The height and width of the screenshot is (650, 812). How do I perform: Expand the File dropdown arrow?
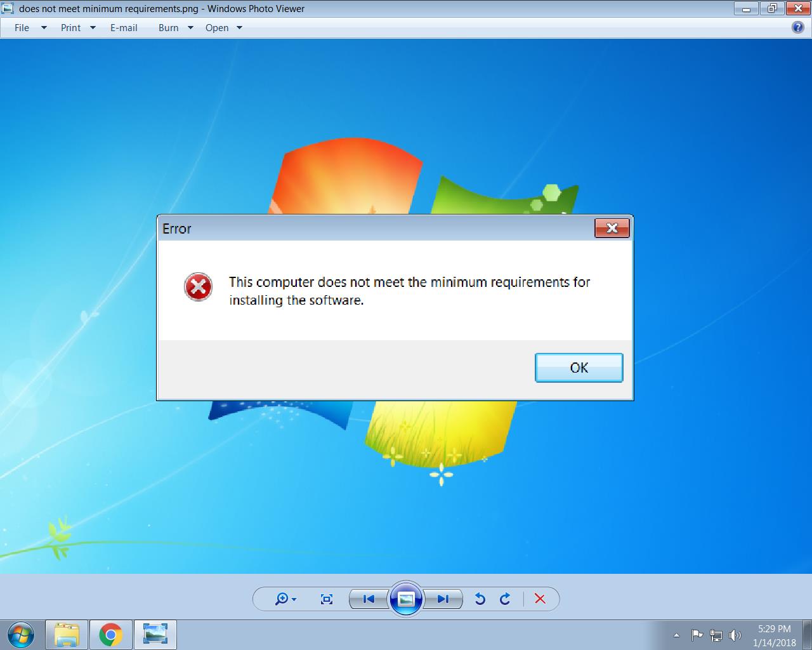tap(44, 28)
